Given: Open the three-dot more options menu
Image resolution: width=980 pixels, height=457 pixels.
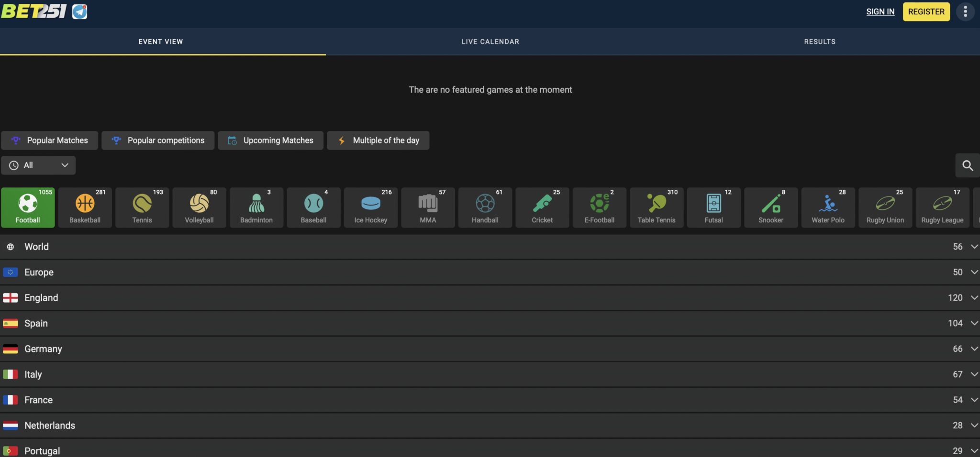Looking at the screenshot, I should click(x=965, y=11).
